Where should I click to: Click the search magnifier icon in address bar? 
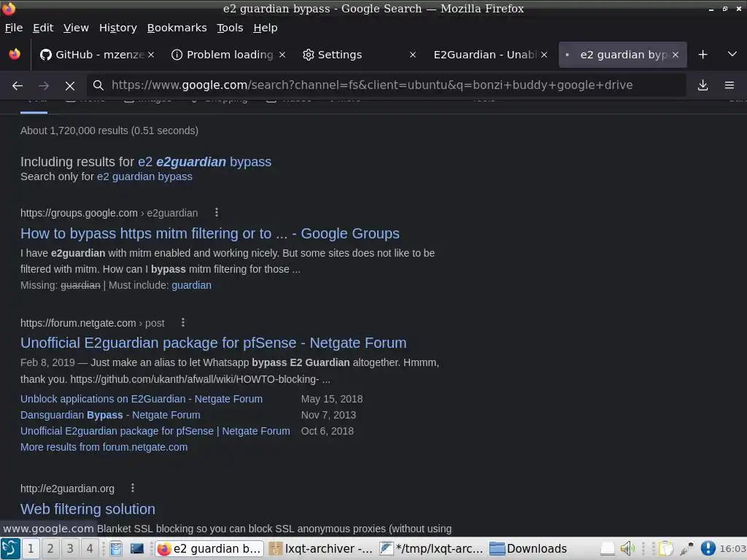pyautogui.click(x=98, y=85)
